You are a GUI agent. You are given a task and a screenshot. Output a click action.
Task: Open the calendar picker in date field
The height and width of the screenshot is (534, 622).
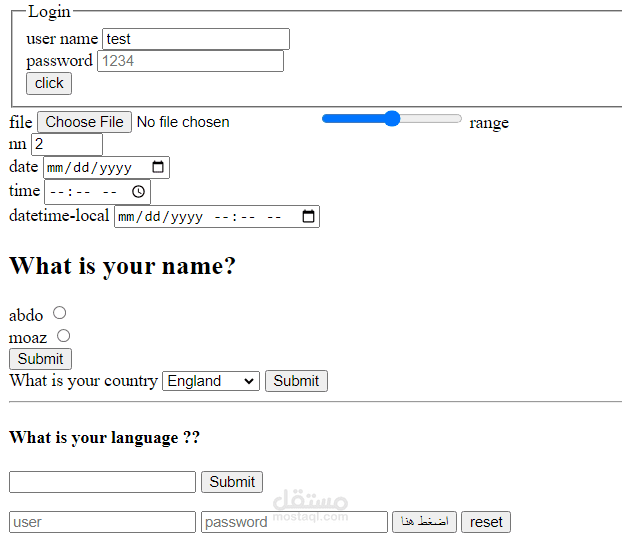158,167
